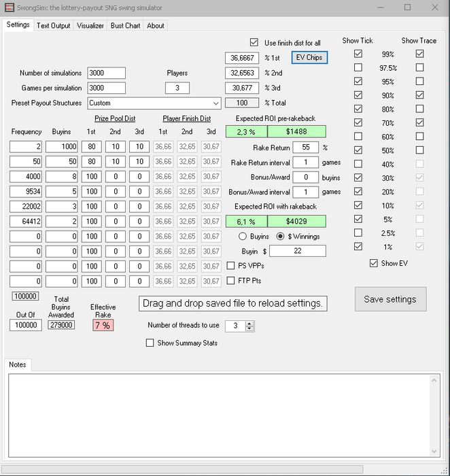Close the SwongSim window
Viewport: 450px width, 476px height.
tap(435, 7)
